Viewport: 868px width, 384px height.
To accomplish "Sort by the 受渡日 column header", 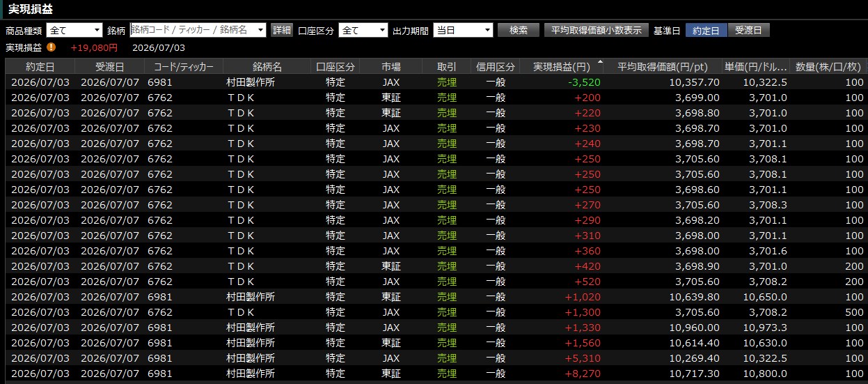I will pyautogui.click(x=109, y=67).
